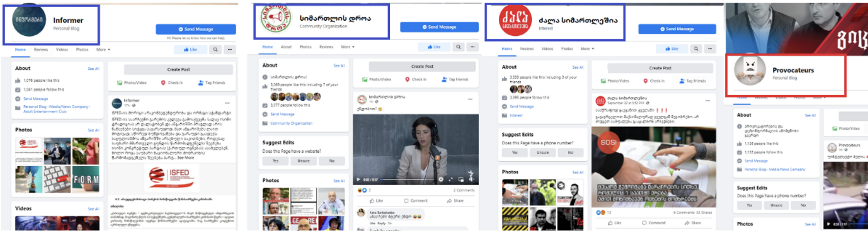This screenshot has height=233, width=868.
Task: Click Send Message button on Community Organization page
Action: (439, 27)
